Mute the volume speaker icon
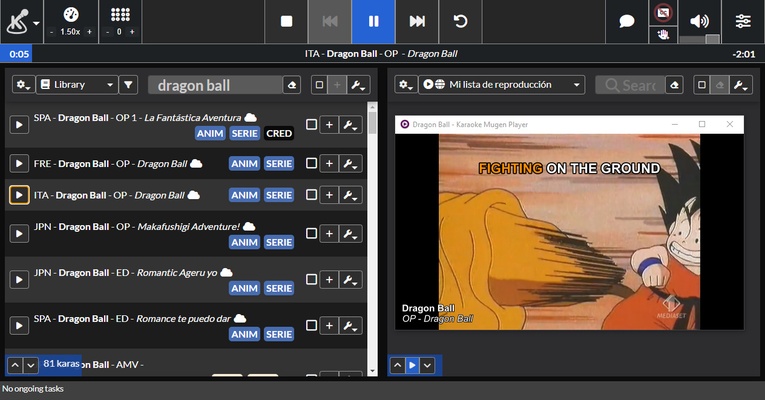 (699, 20)
